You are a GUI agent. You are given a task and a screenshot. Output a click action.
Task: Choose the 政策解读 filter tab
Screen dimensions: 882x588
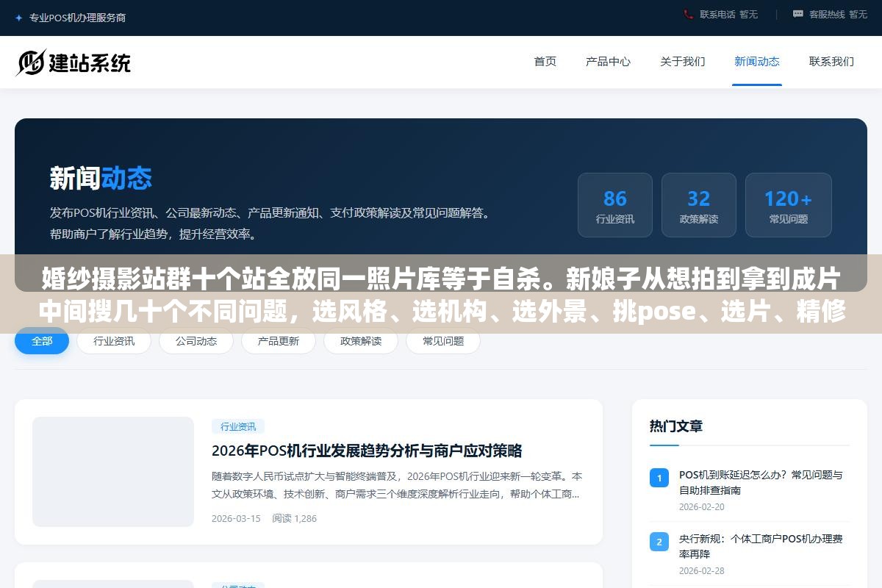[361, 341]
